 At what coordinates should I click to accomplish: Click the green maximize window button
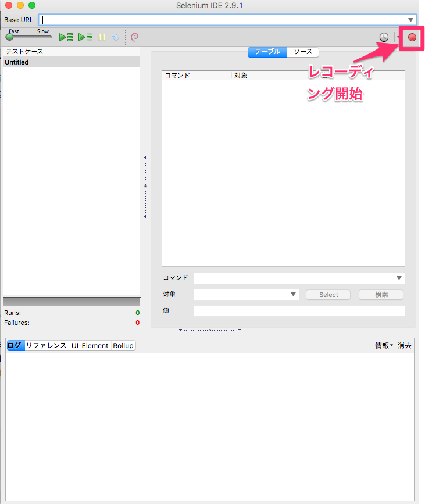coord(32,5)
